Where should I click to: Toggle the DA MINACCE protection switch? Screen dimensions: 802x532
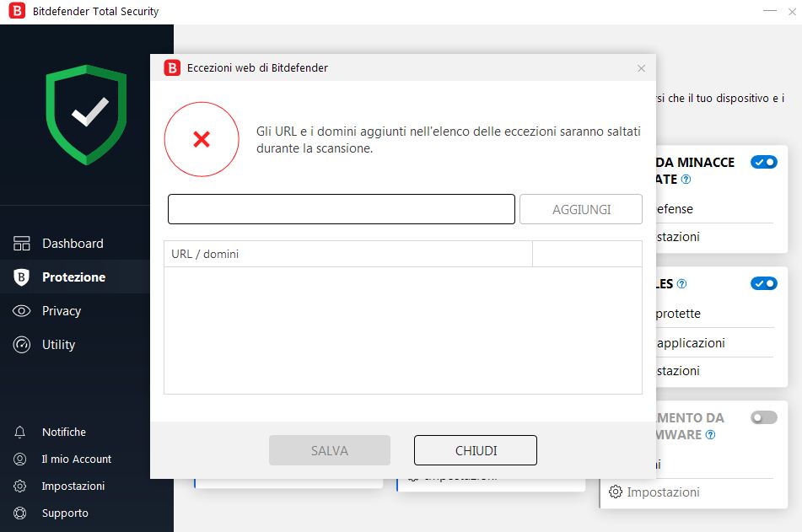(x=764, y=162)
